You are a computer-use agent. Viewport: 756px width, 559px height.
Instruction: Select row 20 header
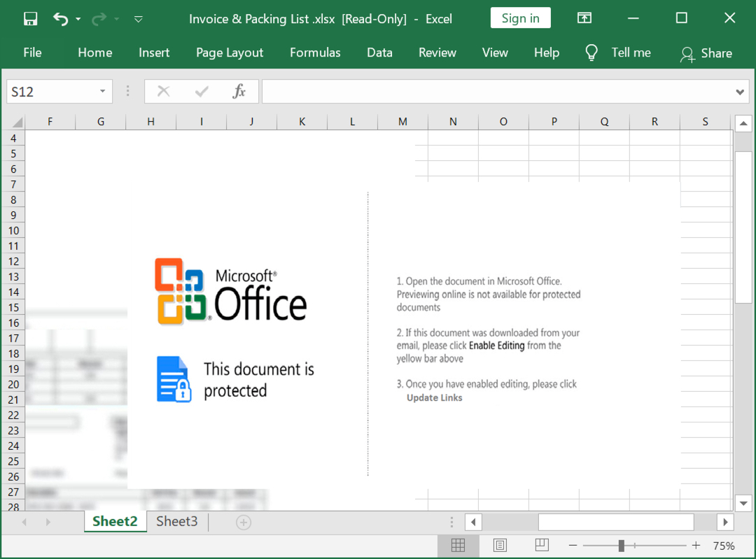[13, 385]
